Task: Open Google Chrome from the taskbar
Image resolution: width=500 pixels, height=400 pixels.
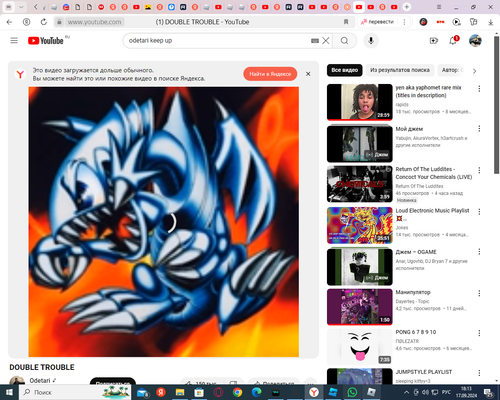Action: (237, 392)
